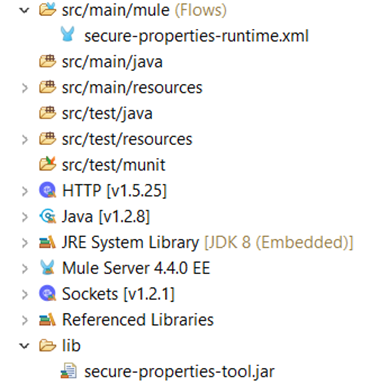Click the HTTP connector module icon
This screenshot has width=379, height=385.
[47, 190]
